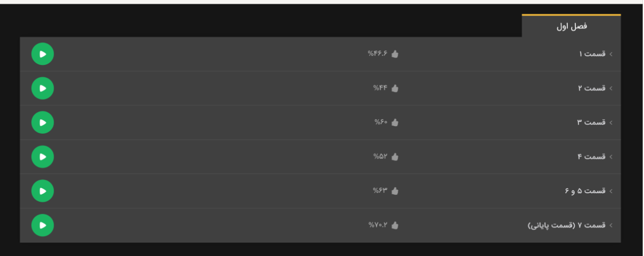644x256 pixels.
Task: Play the final episode 7
Action: pyautogui.click(x=42, y=225)
